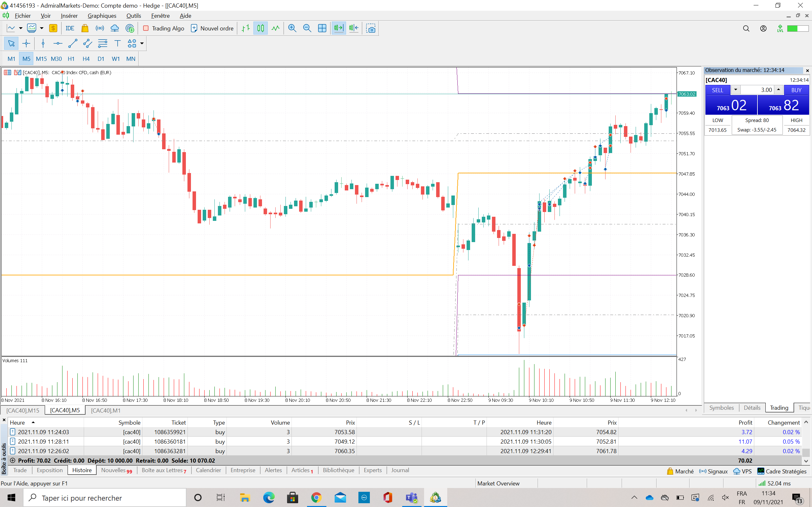Click the chart screenshot camera icon
The width and height of the screenshot is (812, 507).
point(370,29)
